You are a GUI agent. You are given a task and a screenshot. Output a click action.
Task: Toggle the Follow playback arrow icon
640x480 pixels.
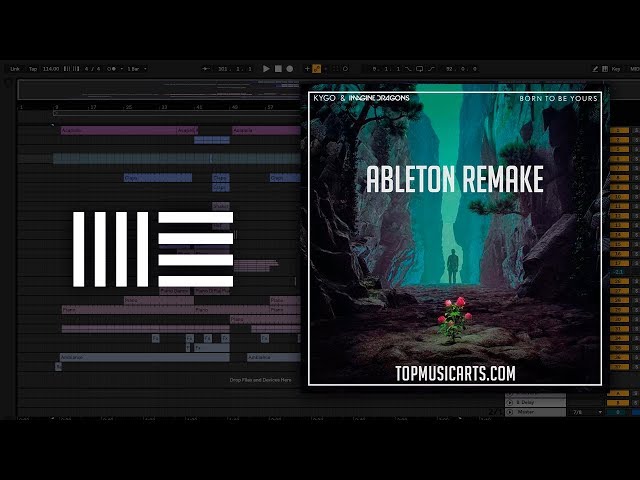(206, 69)
